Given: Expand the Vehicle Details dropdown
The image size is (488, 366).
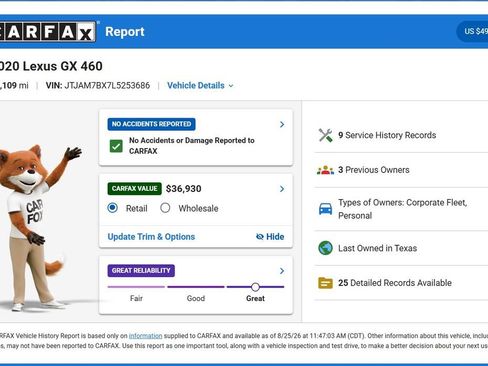Looking at the screenshot, I should click(200, 86).
